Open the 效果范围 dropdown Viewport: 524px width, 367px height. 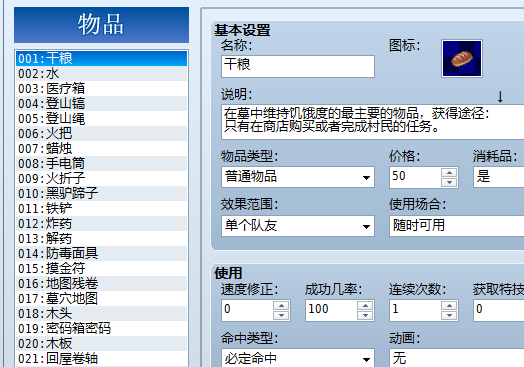(298, 226)
